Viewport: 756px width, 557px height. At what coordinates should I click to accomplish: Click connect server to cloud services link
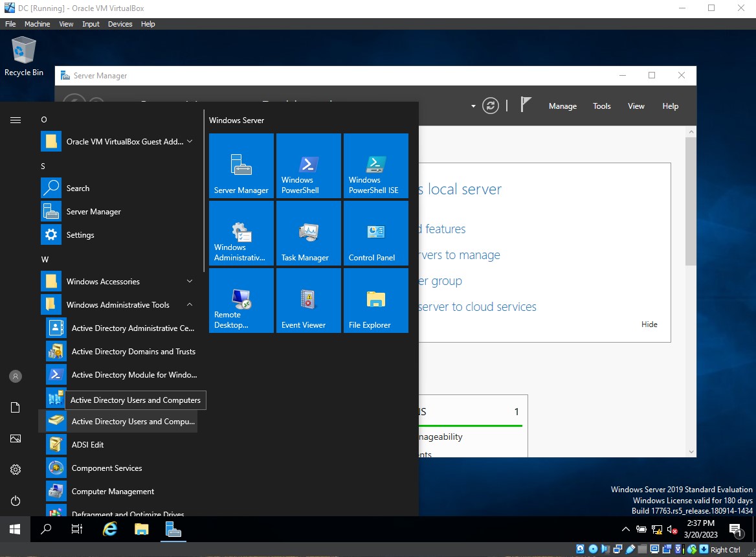[477, 307]
